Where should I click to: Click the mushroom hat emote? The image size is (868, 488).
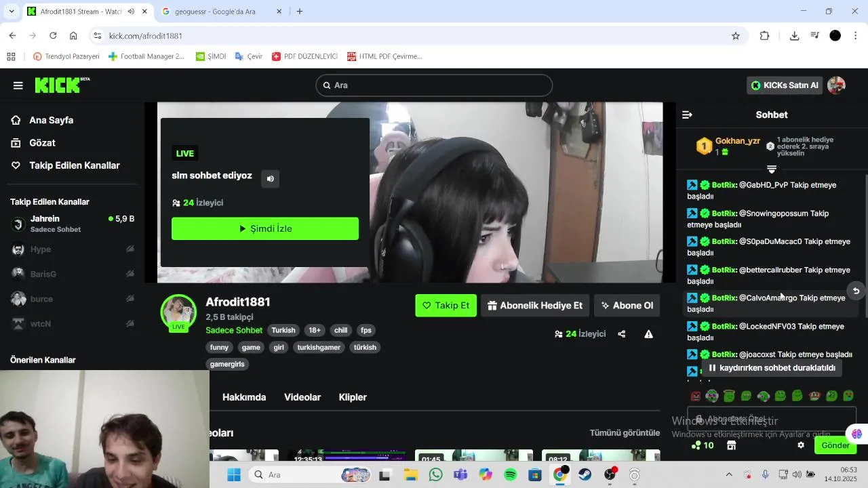(814, 396)
